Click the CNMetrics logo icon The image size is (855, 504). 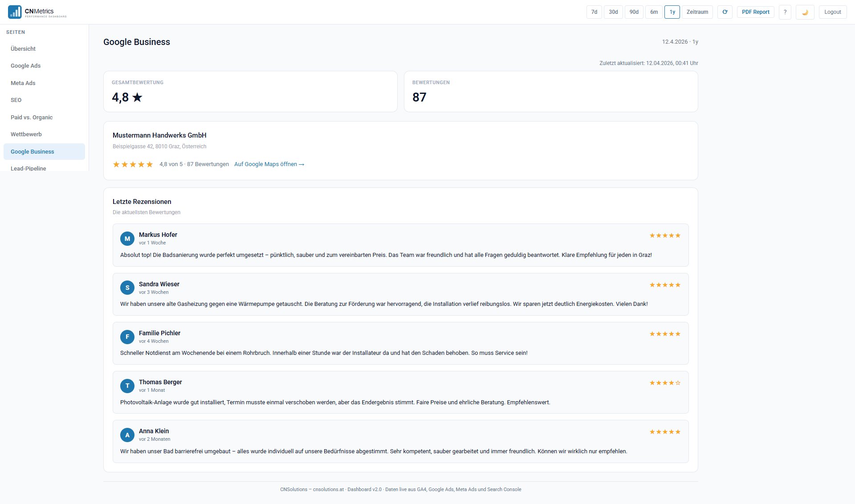click(15, 12)
